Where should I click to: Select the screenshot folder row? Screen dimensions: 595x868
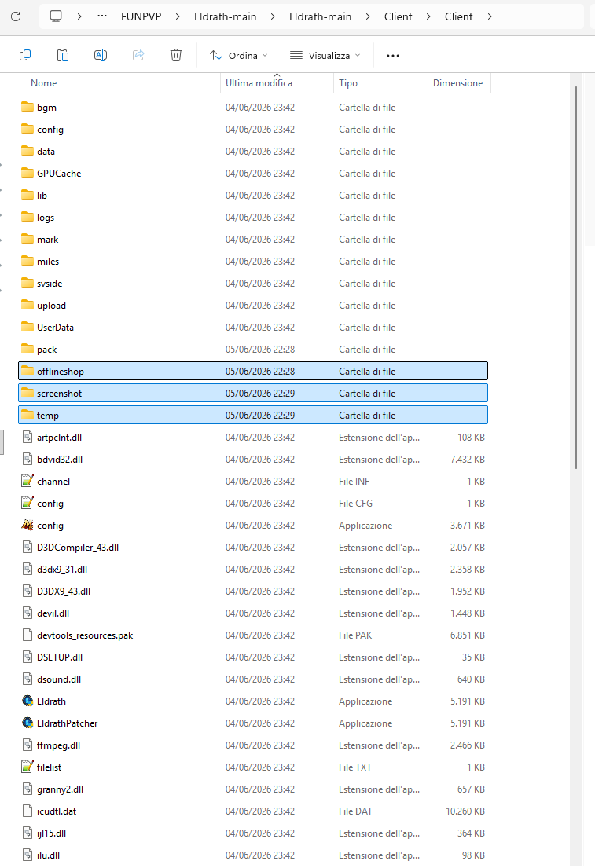coord(253,393)
